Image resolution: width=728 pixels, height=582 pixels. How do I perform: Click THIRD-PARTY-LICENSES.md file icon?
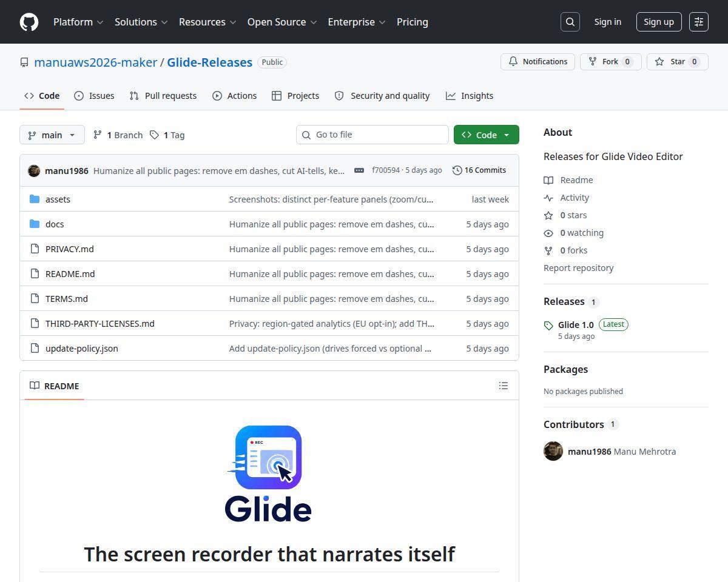(35, 323)
